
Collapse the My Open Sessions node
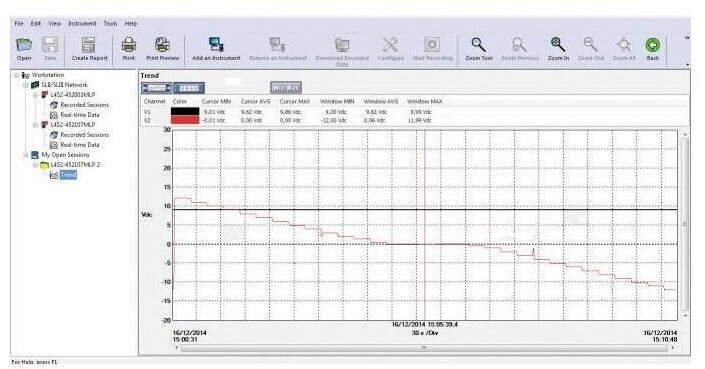pos(26,155)
